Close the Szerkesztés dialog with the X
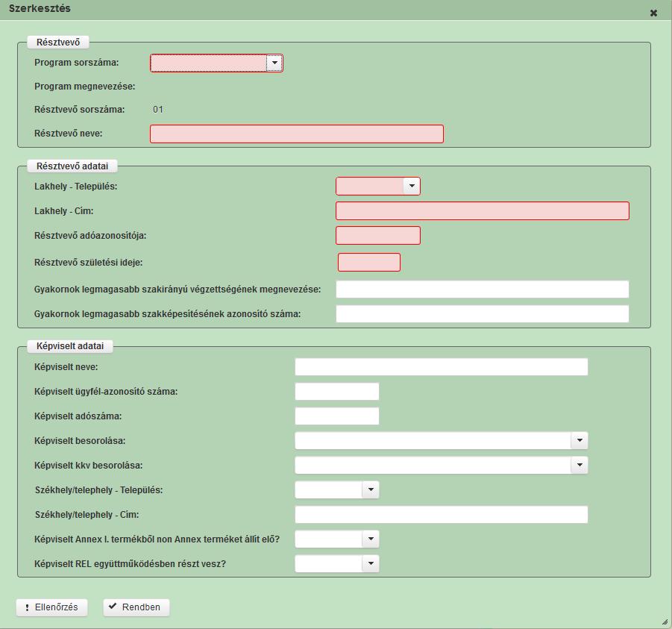Screen dimensions: 672x629 click(x=653, y=13)
